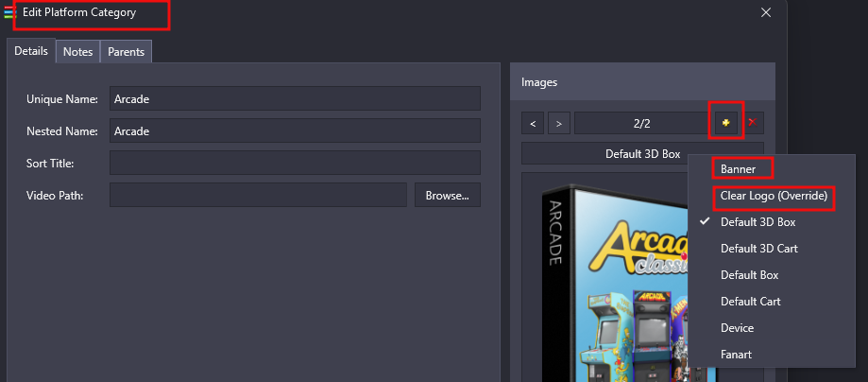Click the Sort Title label
The height and width of the screenshot is (382, 868).
50,164
